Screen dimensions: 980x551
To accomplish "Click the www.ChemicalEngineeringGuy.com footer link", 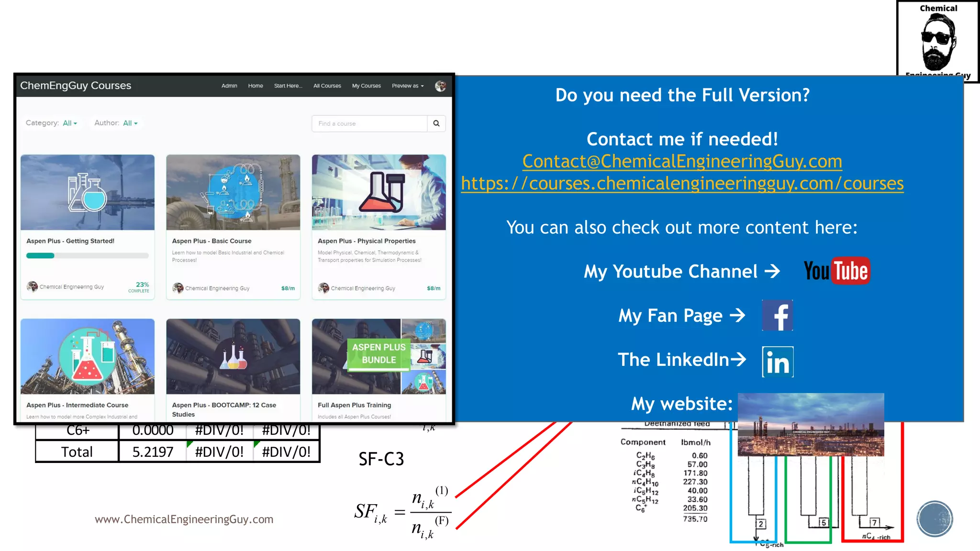I will pos(184,519).
